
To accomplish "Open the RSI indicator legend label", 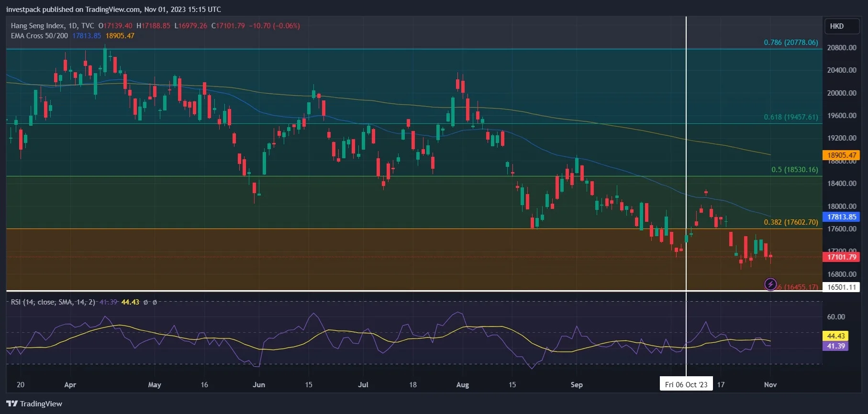I will 53,302.
